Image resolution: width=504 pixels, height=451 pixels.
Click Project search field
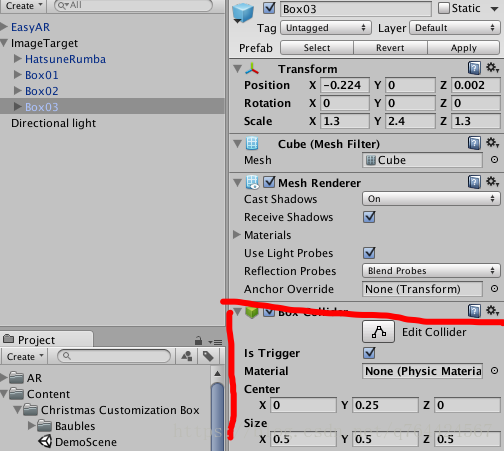coord(114,356)
